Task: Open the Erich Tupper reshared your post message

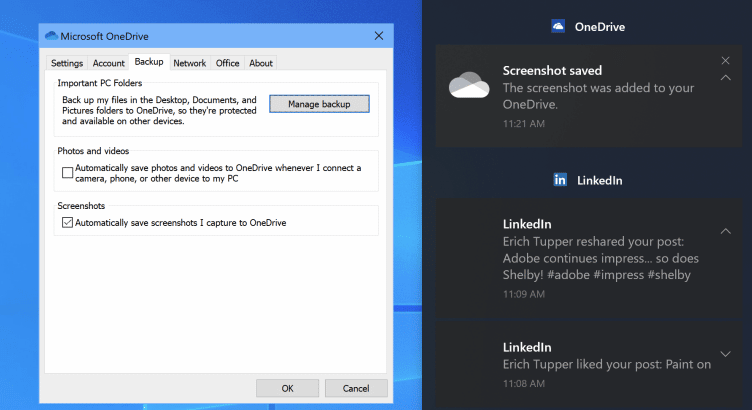Action: pos(600,258)
